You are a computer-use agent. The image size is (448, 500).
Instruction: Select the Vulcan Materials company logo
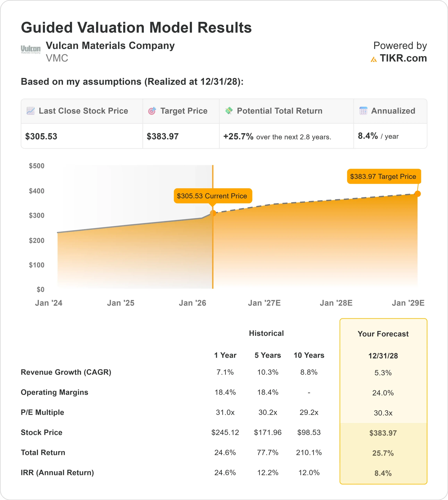pyautogui.click(x=31, y=49)
